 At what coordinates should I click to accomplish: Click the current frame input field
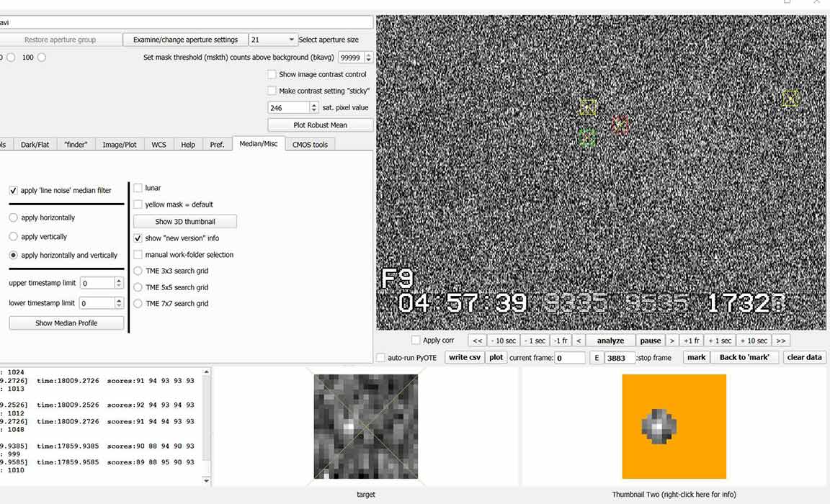[x=569, y=358]
